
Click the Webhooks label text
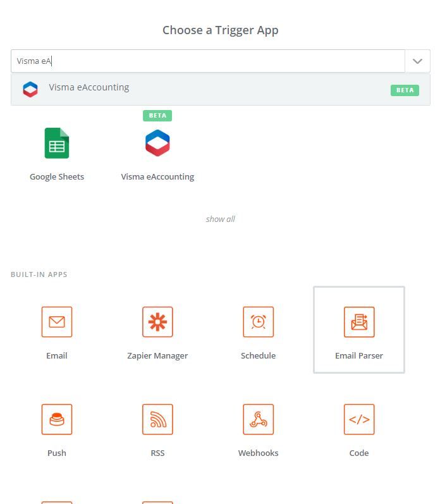(x=258, y=453)
